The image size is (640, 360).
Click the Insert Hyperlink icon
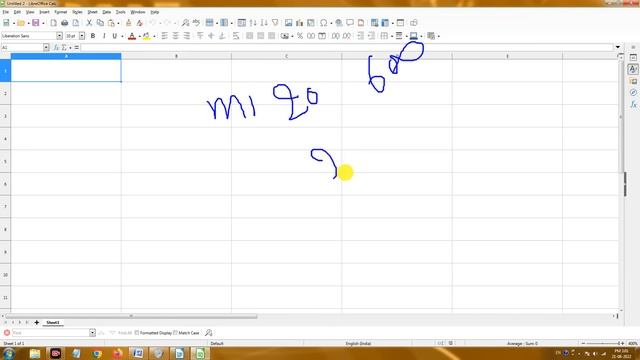point(339,23)
